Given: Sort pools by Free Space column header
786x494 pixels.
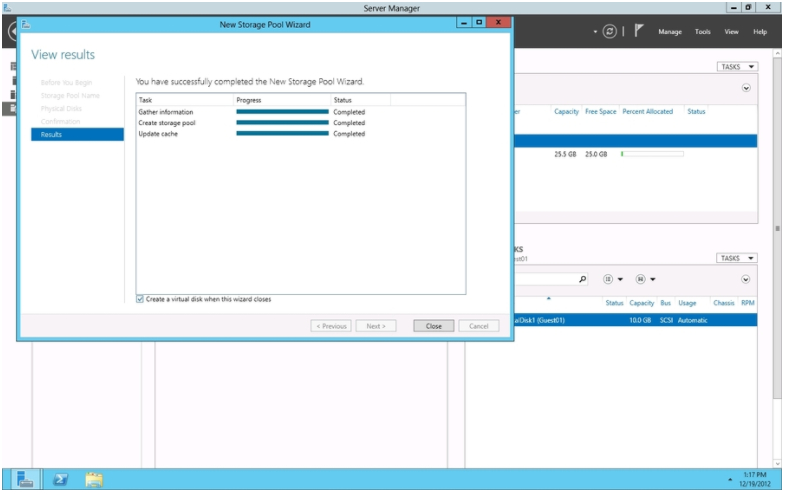Looking at the screenshot, I should [601, 111].
